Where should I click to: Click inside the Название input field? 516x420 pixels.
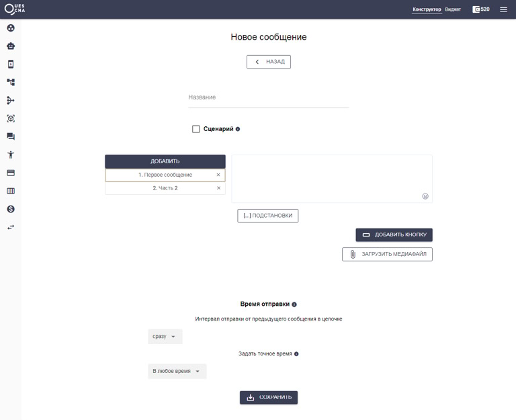(268, 98)
